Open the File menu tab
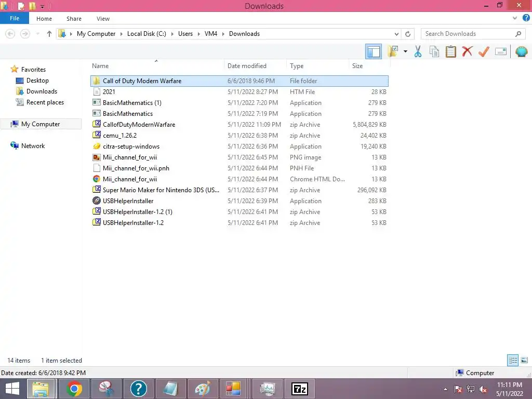This screenshot has height=399, width=532. 15,18
